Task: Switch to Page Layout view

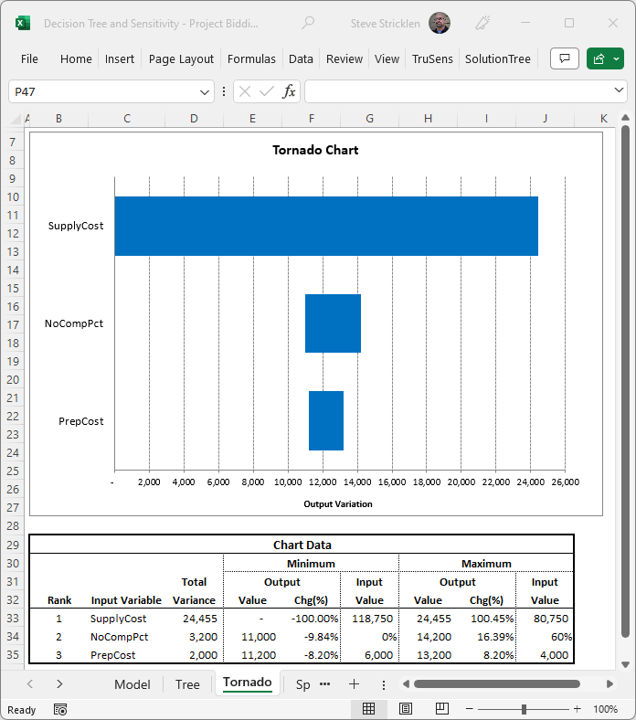Action: coord(405,709)
